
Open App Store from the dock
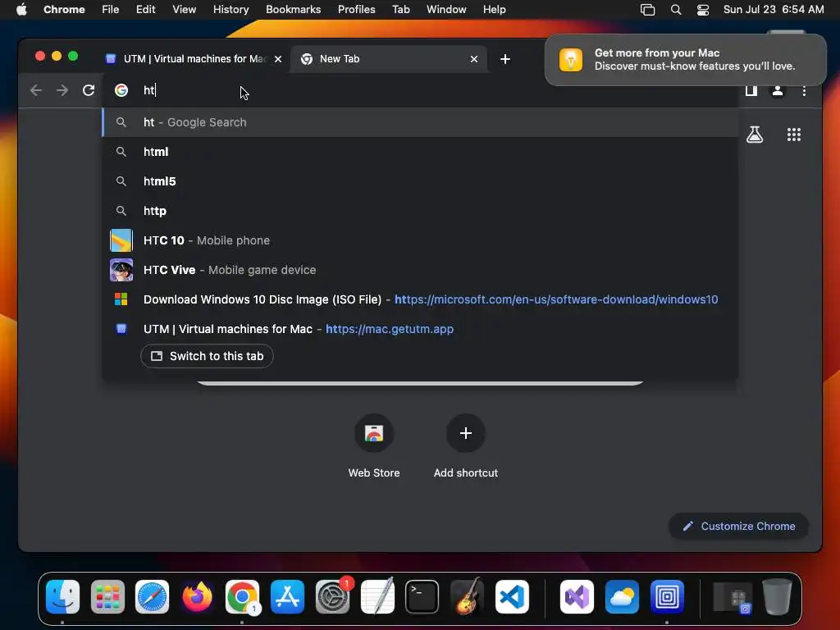coord(287,596)
